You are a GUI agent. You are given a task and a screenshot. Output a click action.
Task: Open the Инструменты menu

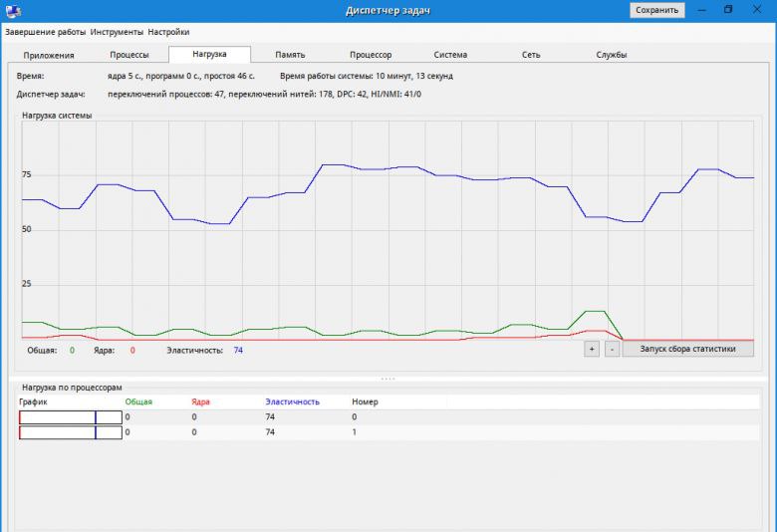click(x=117, y=32)
